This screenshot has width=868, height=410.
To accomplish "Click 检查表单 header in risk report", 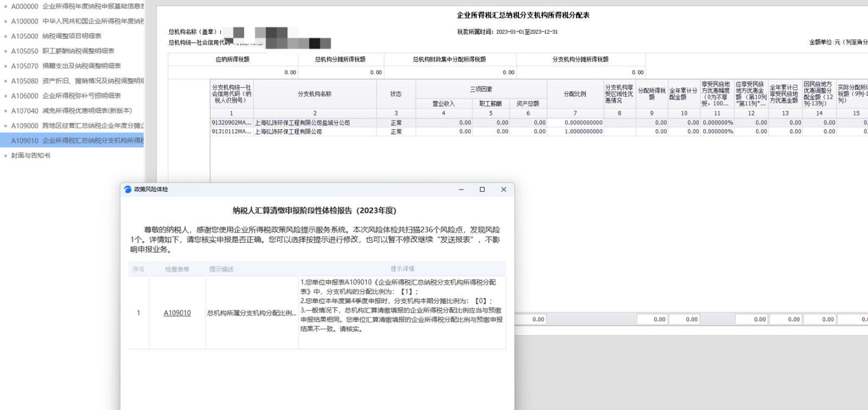I will coord(177,269).
